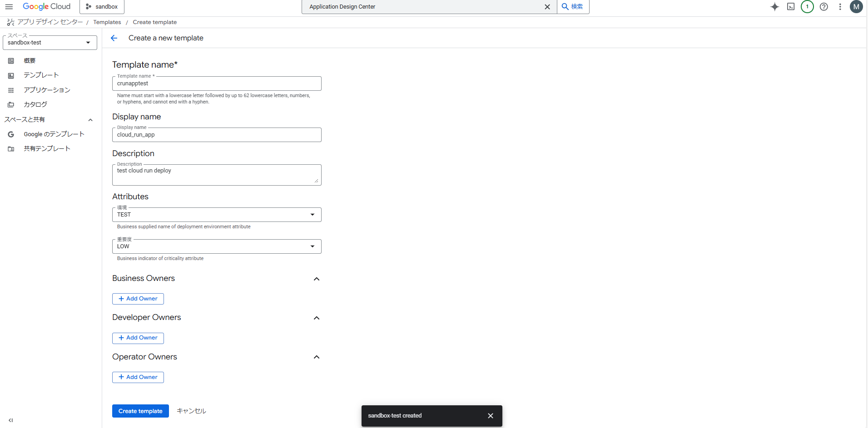Click the Google Cloud logo
The image size is (868, 428).
pyautogui.click(x=47, y=7)
